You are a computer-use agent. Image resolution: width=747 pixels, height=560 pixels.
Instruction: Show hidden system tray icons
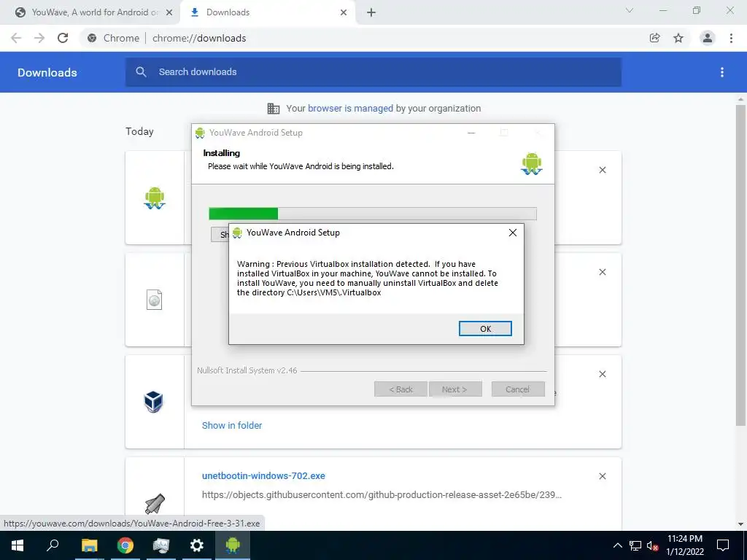618,545
